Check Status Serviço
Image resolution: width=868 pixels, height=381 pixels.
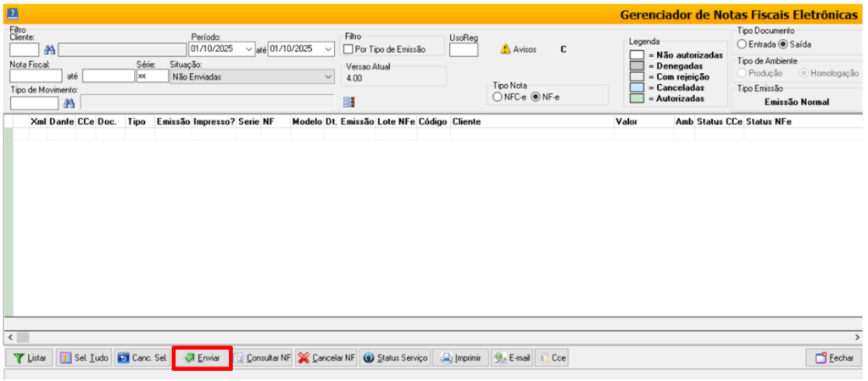396,358
